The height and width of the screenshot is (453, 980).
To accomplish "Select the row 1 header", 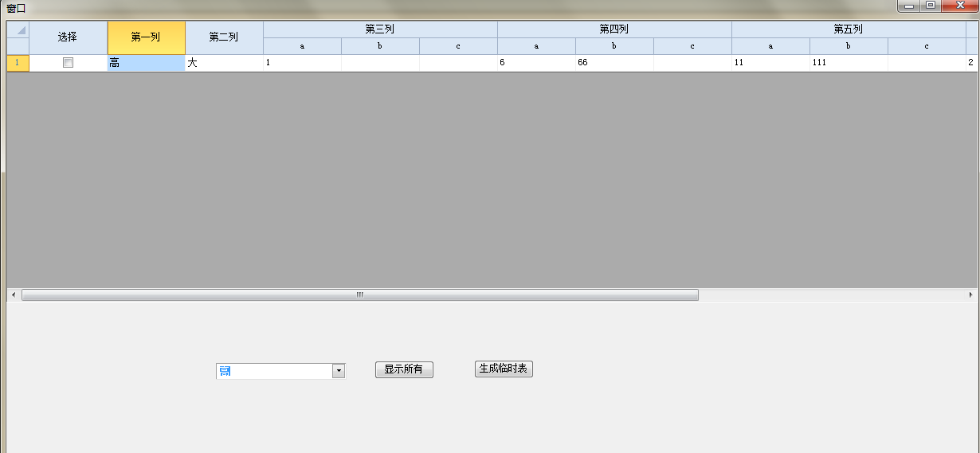I will click(18, 63).
